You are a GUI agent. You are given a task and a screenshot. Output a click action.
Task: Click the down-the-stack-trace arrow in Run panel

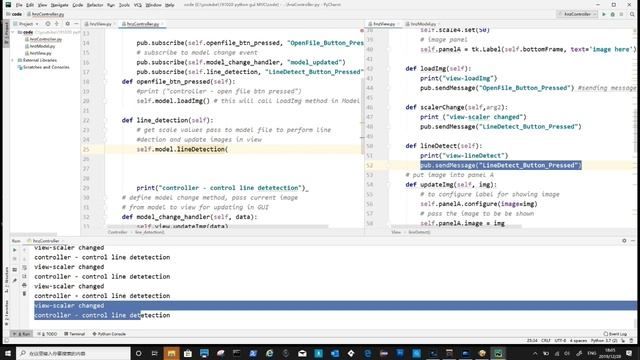(x=24, y=259)
